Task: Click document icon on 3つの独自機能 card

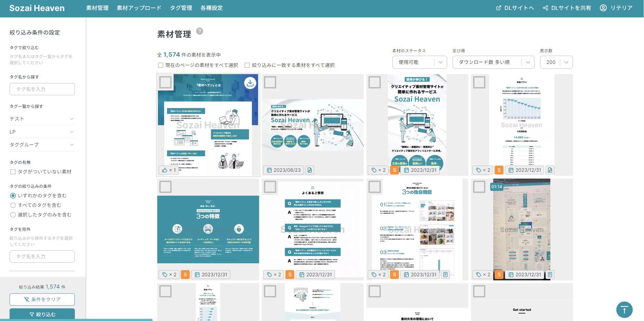Action: [x=445, y=275]
